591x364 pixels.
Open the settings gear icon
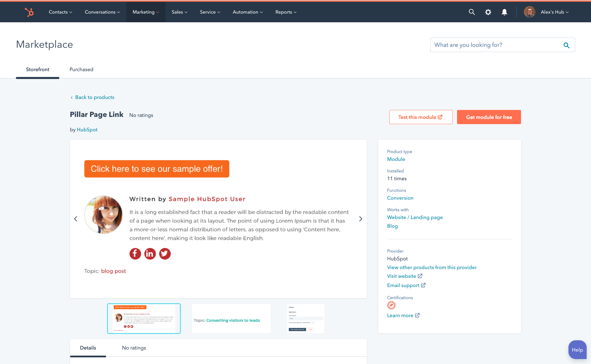[488, 12]
